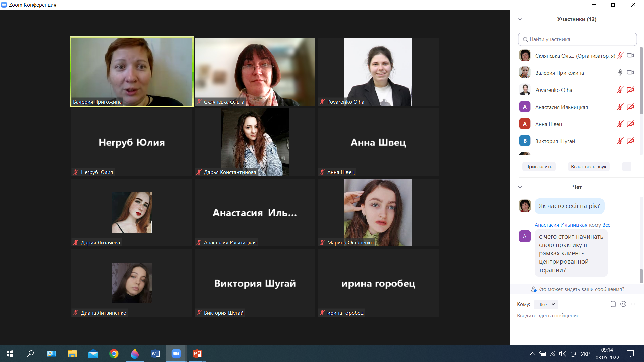The height and width of the screenshot is (362, 644).
Task: Click participants list scrollbar
Action: [x=641, y=80]
